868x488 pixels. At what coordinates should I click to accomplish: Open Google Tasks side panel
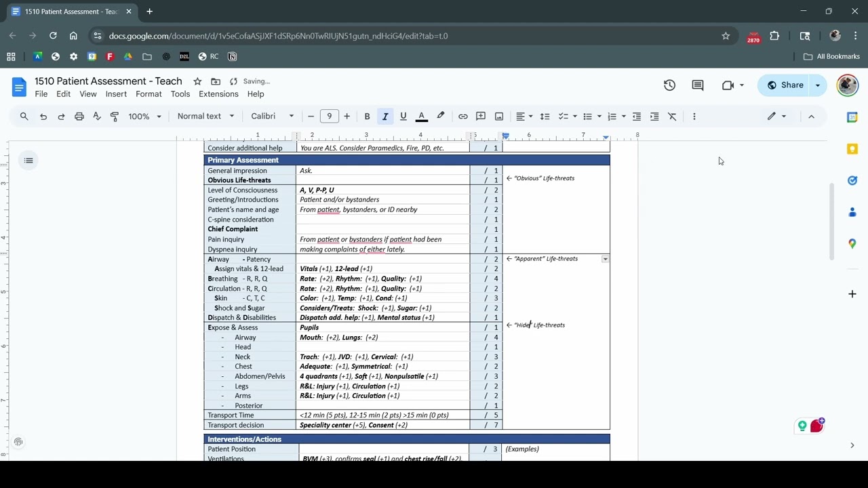[852, 180]
